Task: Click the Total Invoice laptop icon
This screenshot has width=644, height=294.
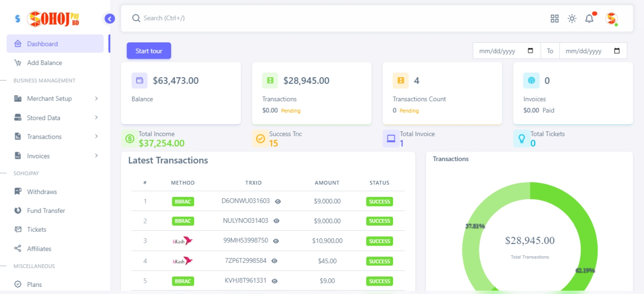Action: pyautogui.click(x=391, y=139)
